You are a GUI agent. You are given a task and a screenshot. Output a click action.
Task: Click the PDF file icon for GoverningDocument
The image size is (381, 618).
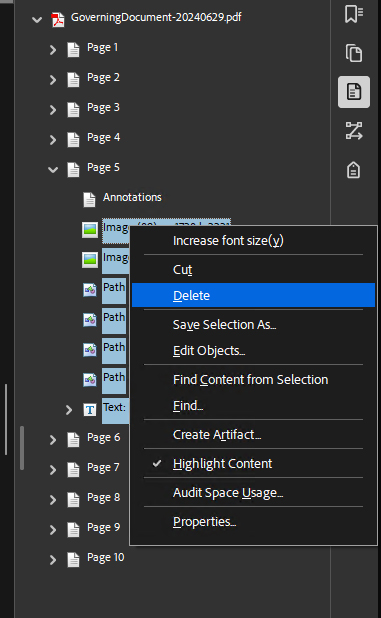click(x=58, y=20)
